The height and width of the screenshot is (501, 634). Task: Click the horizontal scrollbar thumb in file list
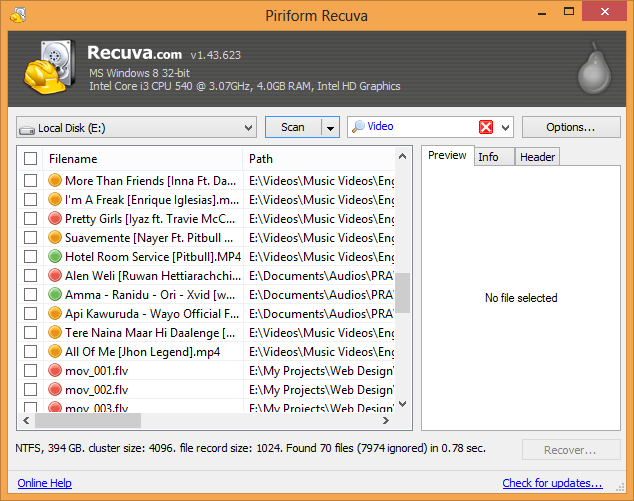pos(88,421)
